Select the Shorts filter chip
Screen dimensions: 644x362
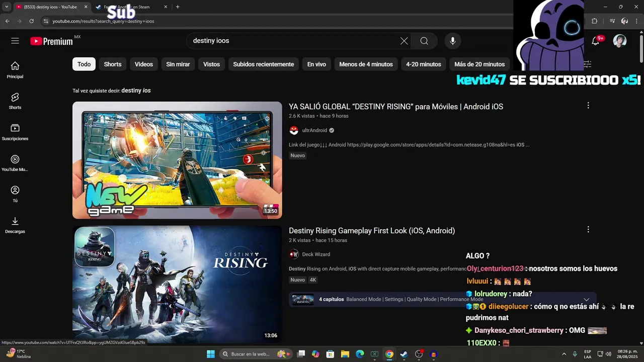tap(113, 64)
